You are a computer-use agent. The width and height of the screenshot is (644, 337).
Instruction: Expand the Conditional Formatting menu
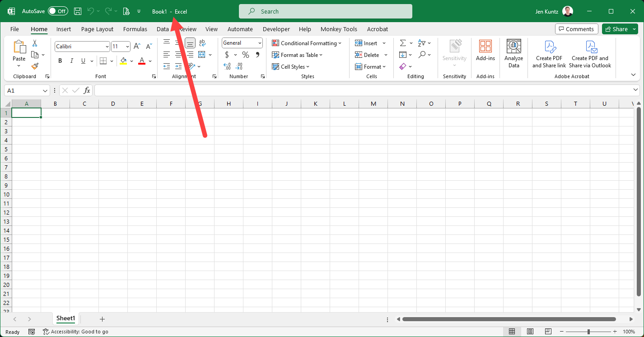[307, 43]
